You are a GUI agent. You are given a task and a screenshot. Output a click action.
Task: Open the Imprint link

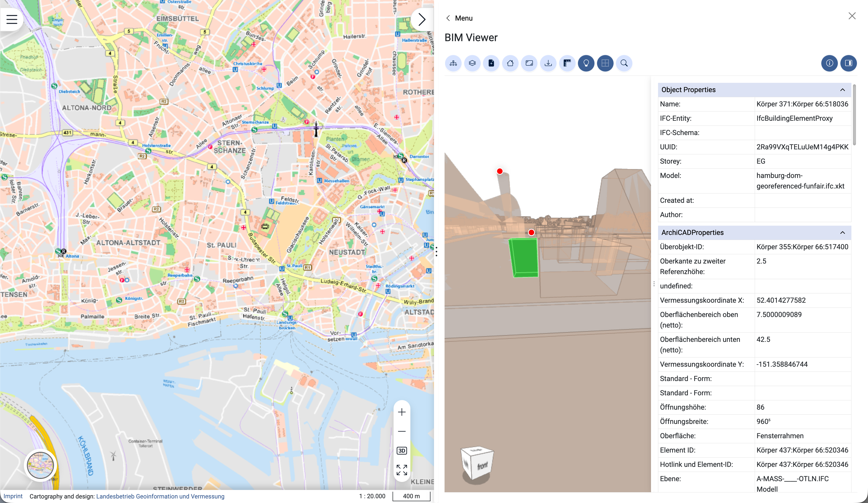pyautogui.click(x=13, y=496)
